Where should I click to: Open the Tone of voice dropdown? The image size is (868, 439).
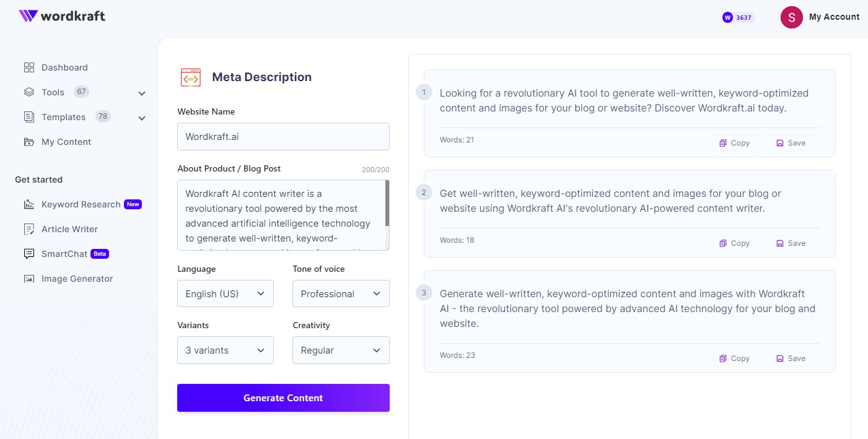[341, 293]
